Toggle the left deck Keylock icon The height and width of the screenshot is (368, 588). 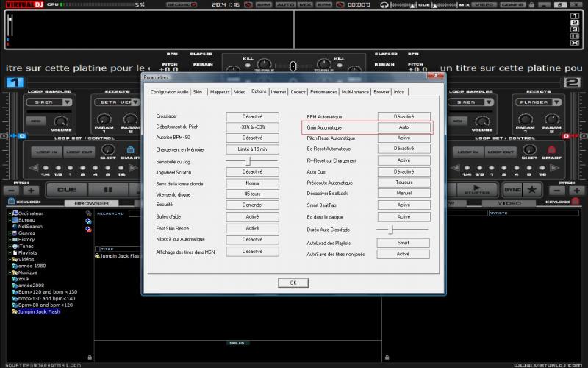pyautogui.click(x=11, y=201)
